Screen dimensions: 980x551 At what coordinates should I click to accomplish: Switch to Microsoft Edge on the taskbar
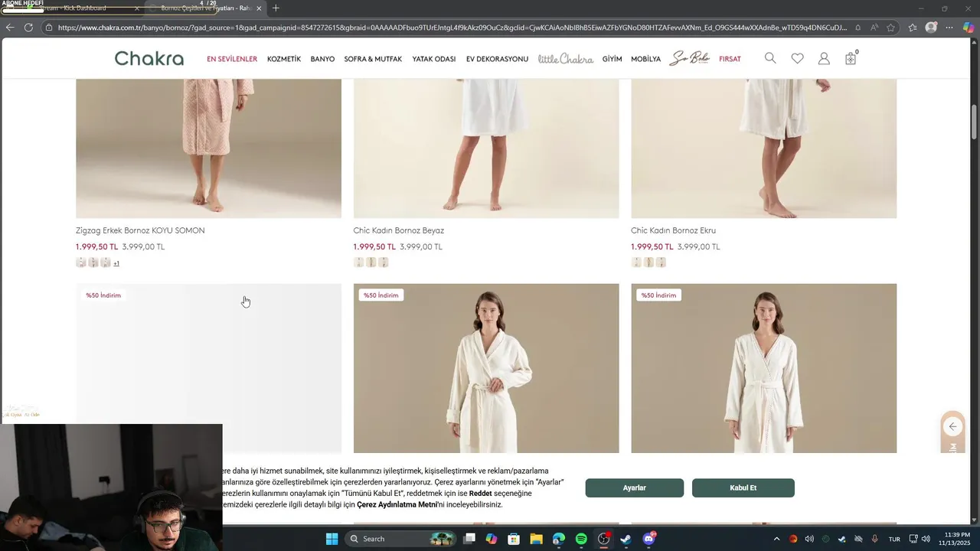[558, 539]
